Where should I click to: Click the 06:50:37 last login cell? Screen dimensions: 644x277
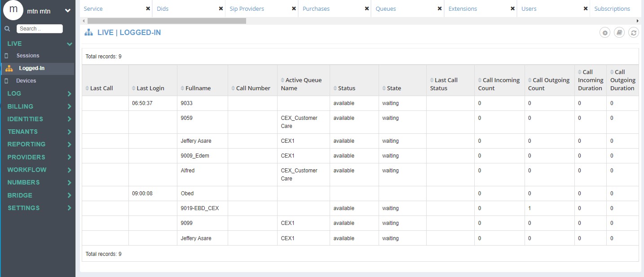153,103
